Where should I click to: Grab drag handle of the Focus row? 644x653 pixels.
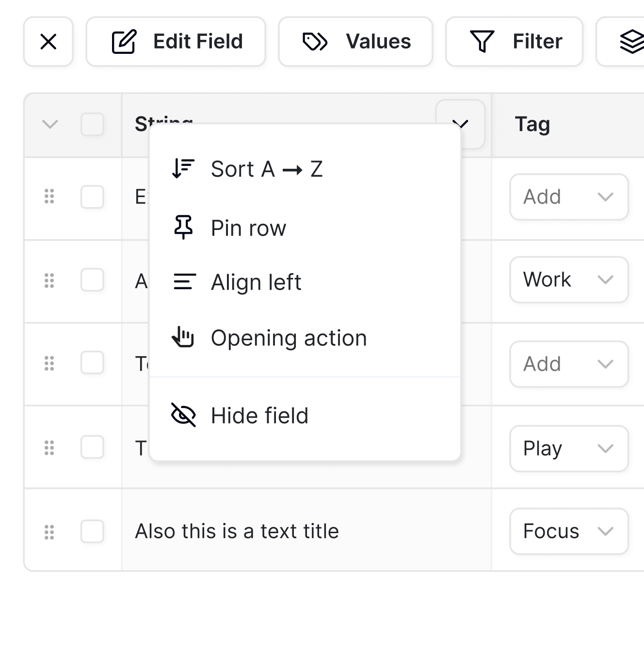[x=49, y=532]
